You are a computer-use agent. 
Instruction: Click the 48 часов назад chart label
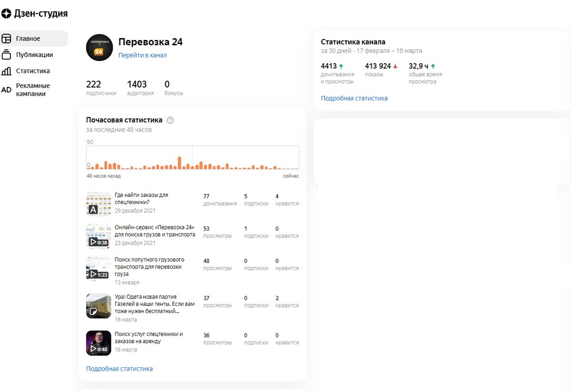point(104,176)
